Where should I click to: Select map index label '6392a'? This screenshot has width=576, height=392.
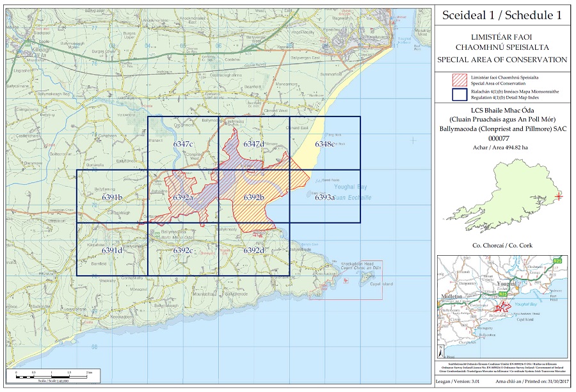[x=183, y=198]
